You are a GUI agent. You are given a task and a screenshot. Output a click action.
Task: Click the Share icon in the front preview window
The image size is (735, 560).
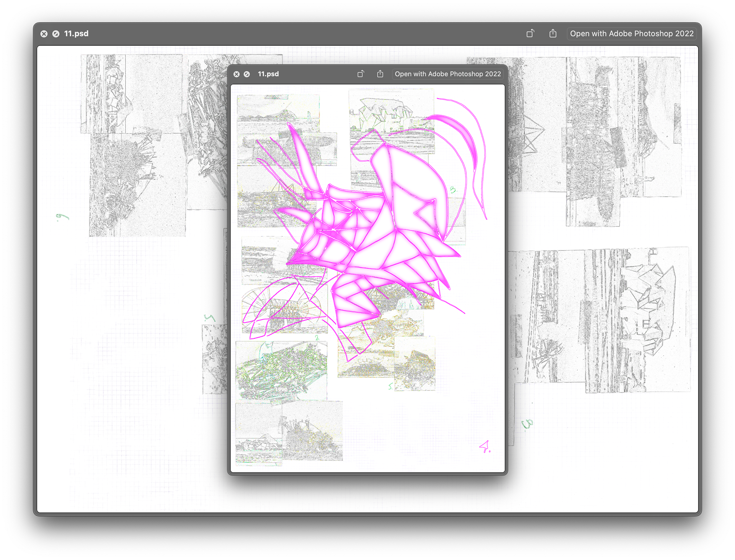380,74
